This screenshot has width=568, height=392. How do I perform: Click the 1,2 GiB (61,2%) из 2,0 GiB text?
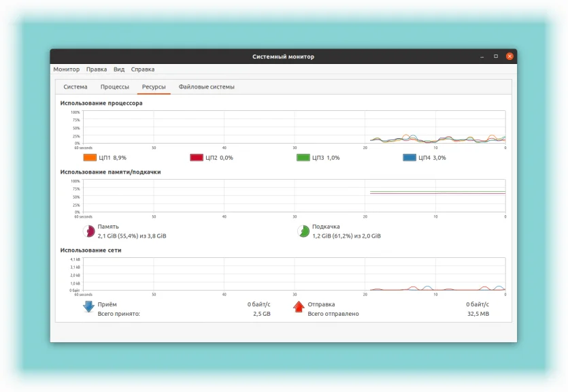(346, 236)
